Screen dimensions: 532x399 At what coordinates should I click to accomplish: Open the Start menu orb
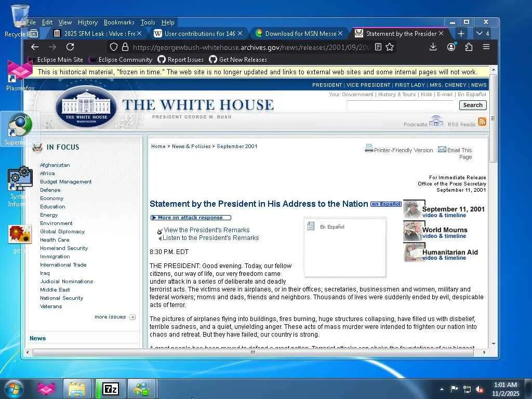pos(14,389)
